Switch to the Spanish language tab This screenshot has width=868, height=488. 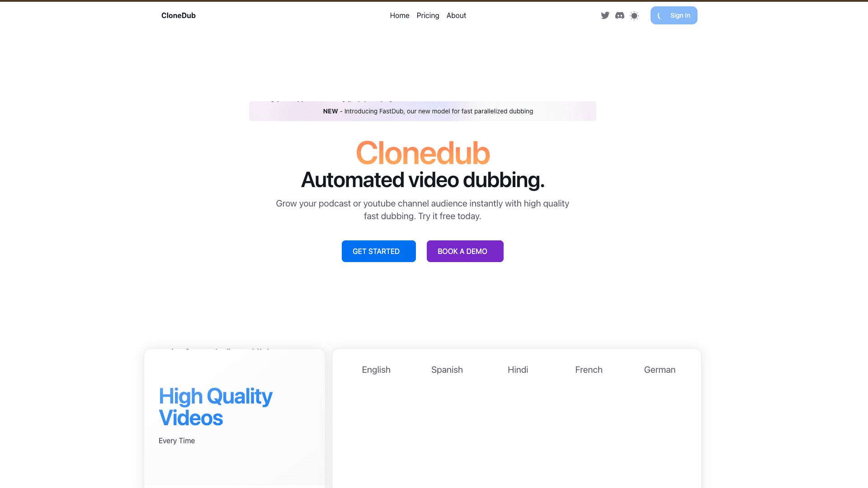447,370
